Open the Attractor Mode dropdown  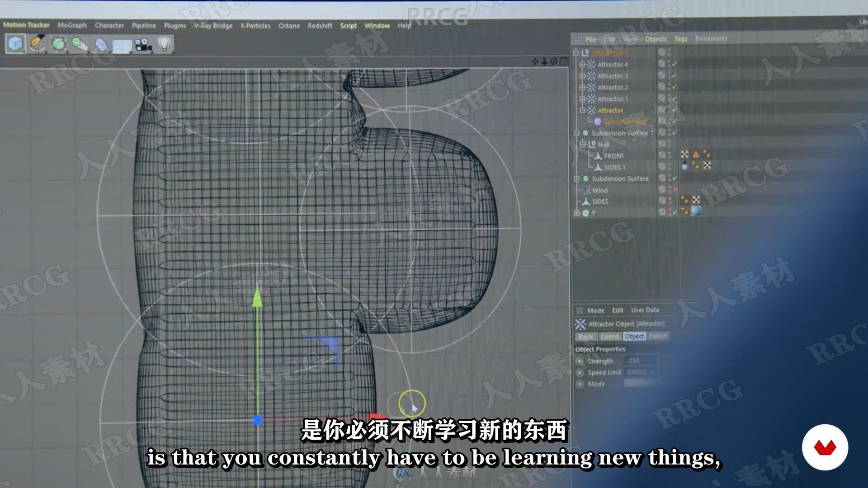click(642, 383)
